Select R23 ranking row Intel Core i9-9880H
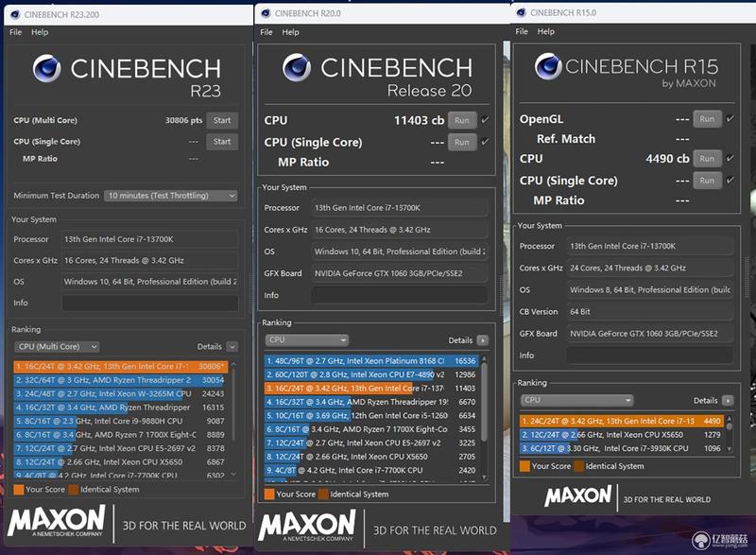 (x=121, y=421)
